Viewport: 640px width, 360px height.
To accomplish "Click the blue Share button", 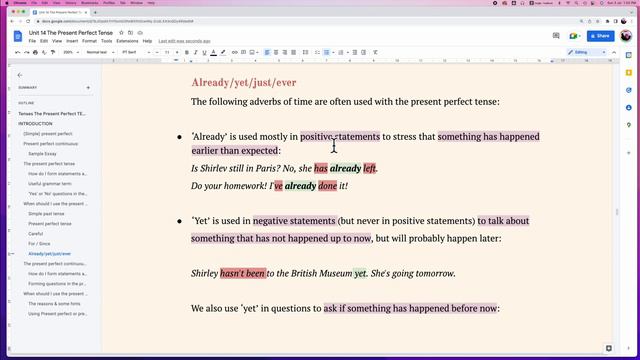I will pyautogui.click(x=600, y=36).
